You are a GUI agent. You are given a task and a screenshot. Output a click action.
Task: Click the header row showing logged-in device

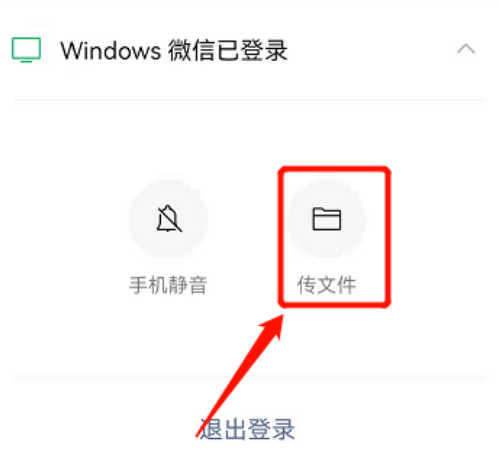pos(249,50)
